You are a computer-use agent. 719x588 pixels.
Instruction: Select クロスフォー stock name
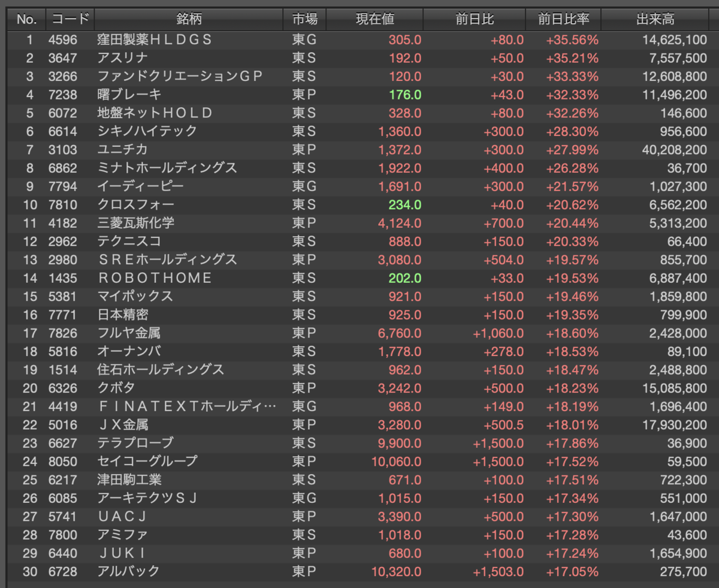coord(136,204)
